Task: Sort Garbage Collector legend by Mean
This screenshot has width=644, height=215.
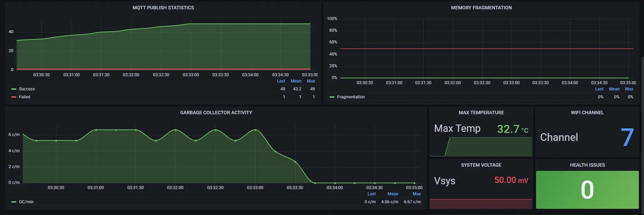Action: 393,194
